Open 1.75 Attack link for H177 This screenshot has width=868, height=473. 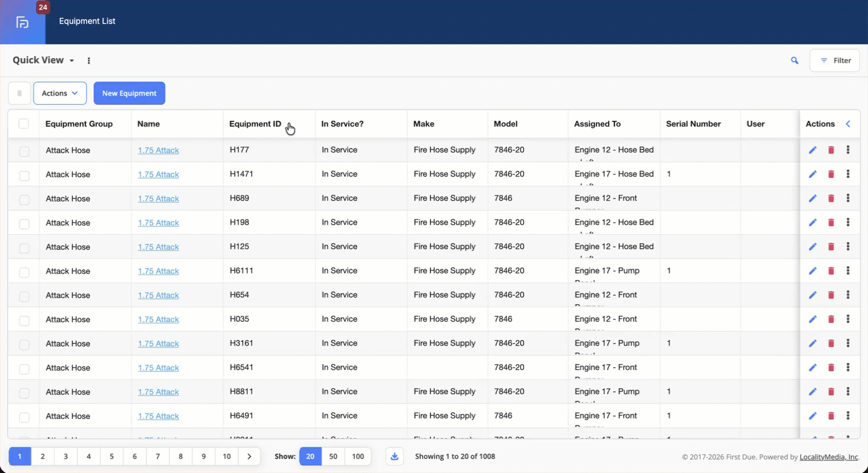[x=158, y=150]
